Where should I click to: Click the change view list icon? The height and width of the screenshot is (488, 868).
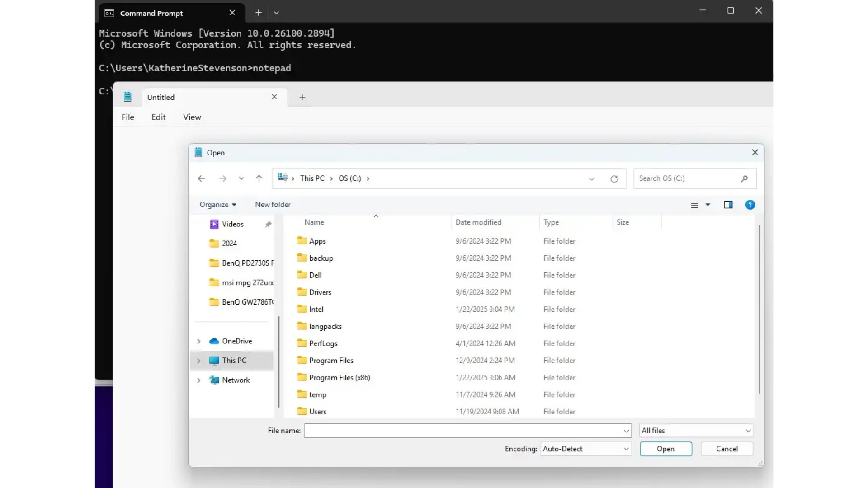click(x=695, y=205)
